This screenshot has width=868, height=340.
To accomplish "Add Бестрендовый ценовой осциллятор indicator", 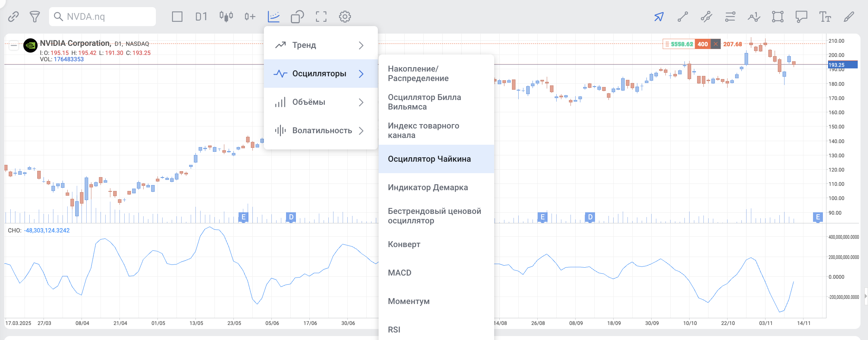I will [436, 216].
